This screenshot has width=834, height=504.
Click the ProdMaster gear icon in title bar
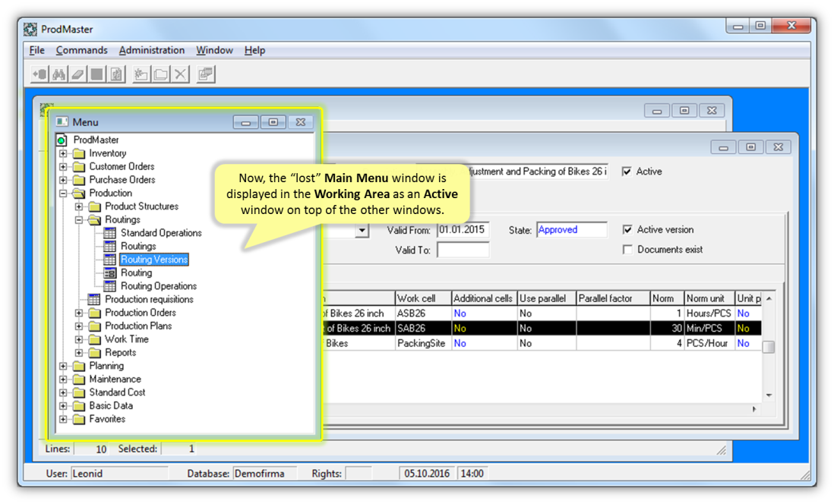click(30, 30)
